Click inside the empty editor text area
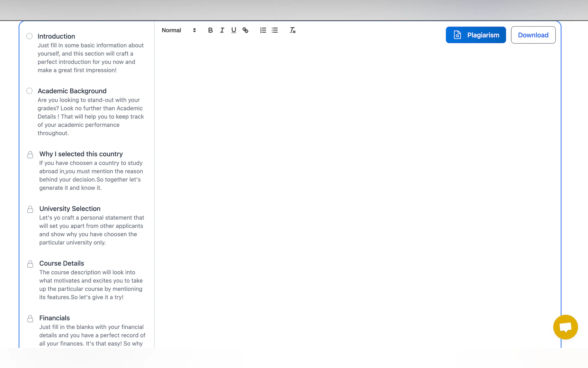Viewport: 588px width, 368px height. 357,170
